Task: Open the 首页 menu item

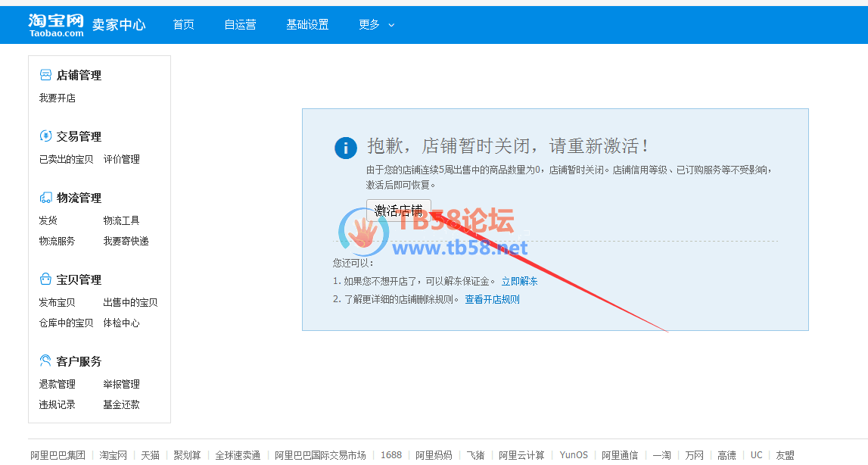Action: [183, 24]
